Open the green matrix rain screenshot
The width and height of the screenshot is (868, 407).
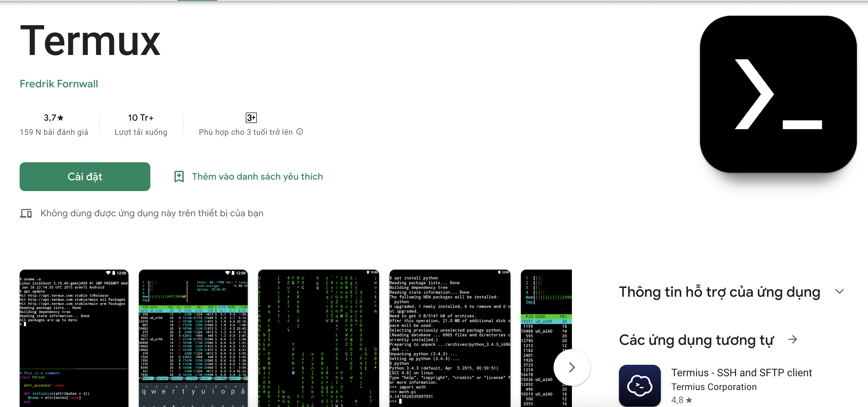(x=318, y=338)
